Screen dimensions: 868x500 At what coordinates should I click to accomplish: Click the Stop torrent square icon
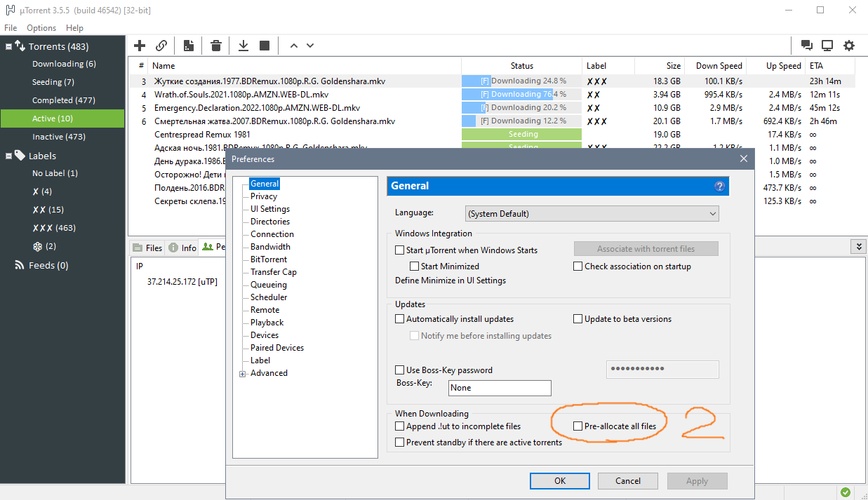[x=265, y=46]
